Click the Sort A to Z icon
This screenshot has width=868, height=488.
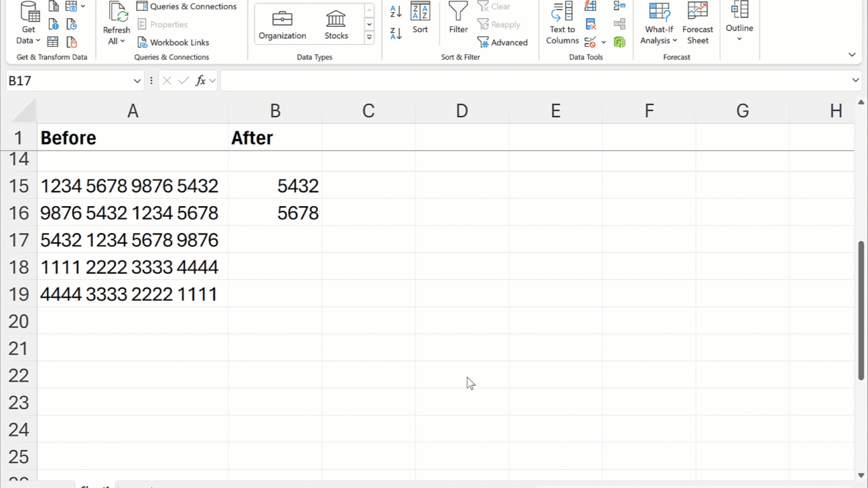[396, 12]
